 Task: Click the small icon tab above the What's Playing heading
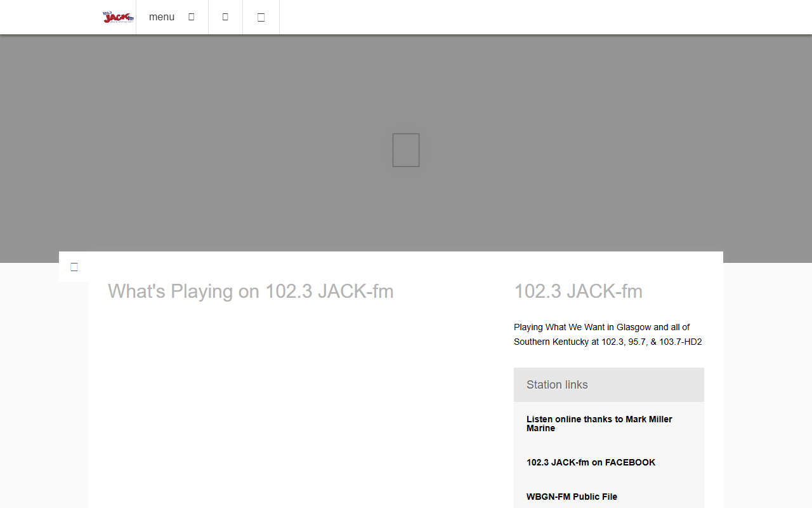pos(74,267)
